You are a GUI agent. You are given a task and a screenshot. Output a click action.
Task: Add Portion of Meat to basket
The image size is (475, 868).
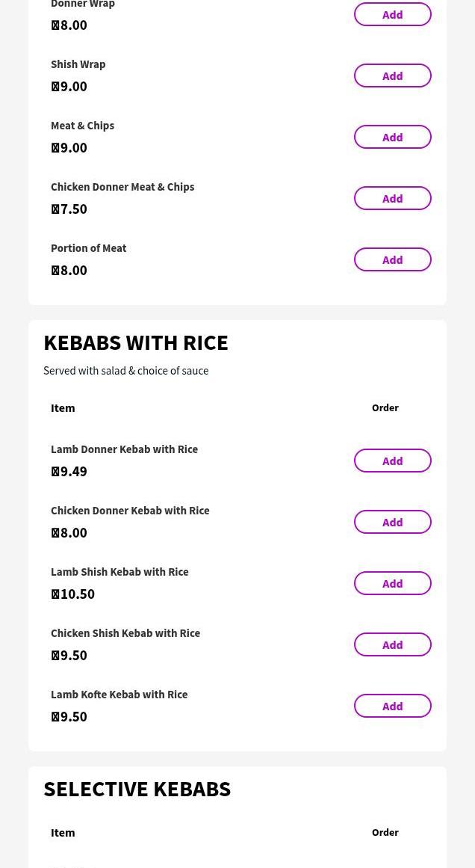click(392, 259)
